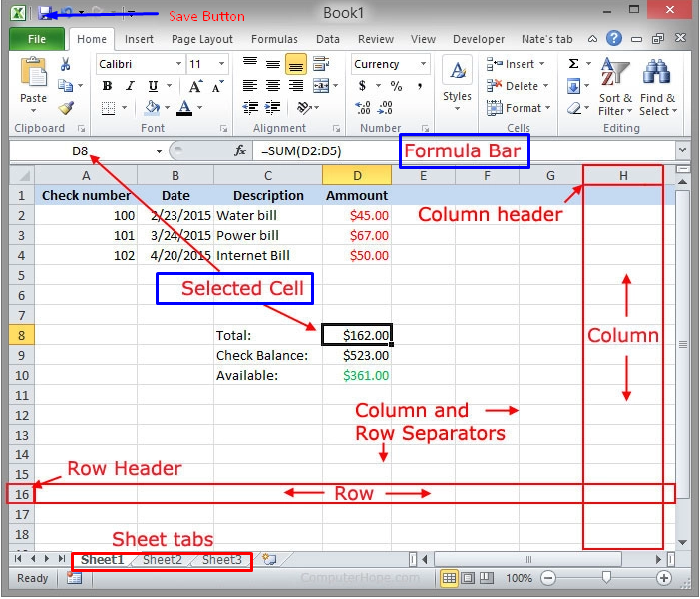Click the Insert Function fx icon
700x599 pixels.
pyautogui.click(x=240, y=150)
